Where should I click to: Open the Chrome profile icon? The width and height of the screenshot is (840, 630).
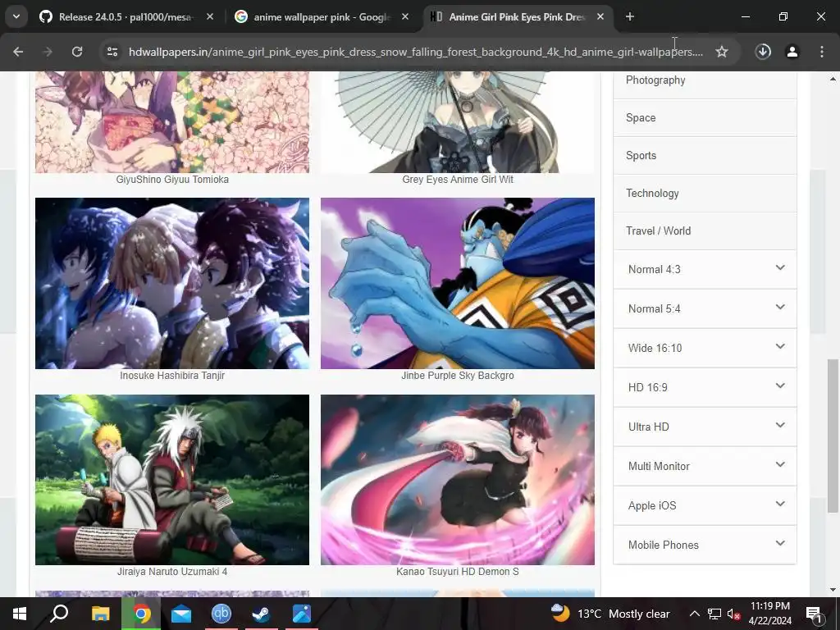tap(792, 52)
